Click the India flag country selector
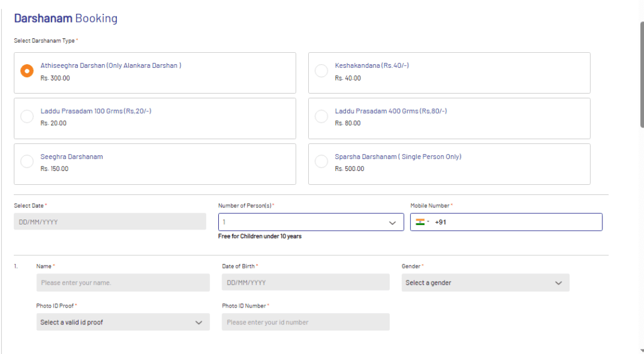 (x=422, y=222)
